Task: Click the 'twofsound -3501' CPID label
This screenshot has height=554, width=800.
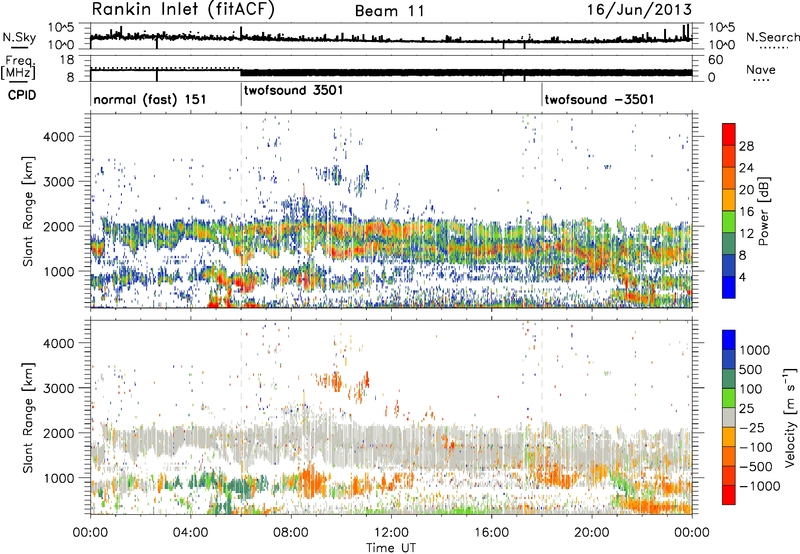Action: pos(599,99)
